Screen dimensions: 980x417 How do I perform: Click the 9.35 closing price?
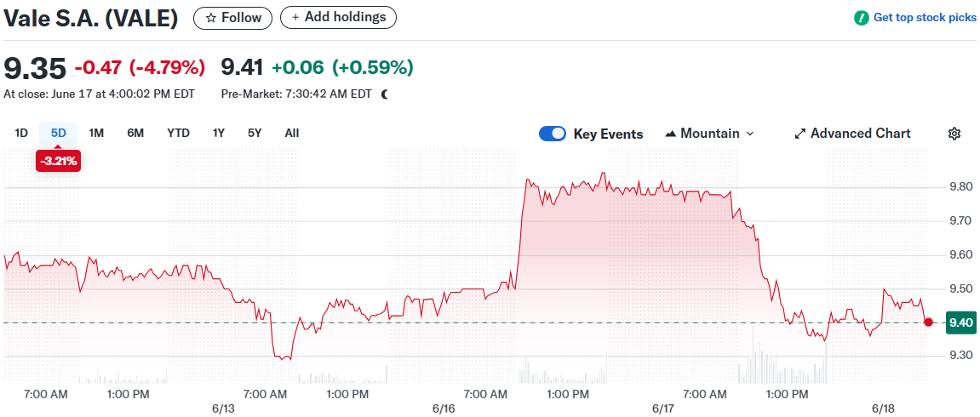34,67
